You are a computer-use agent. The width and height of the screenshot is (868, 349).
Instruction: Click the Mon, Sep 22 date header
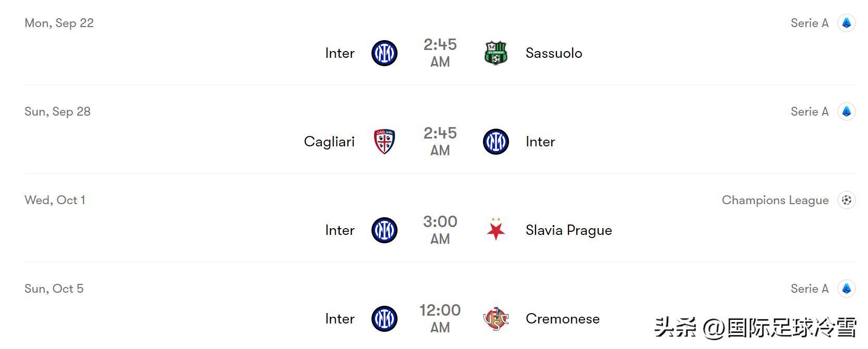[59, 23]
